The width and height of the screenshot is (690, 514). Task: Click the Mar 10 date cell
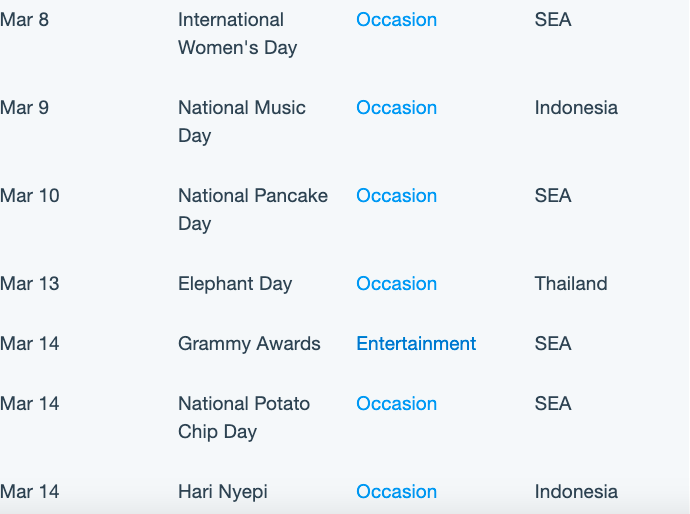click(x=29, y=196)
